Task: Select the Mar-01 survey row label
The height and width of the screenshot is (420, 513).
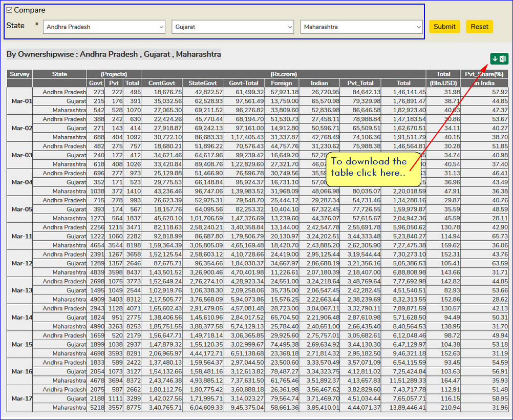Action: 22,101
